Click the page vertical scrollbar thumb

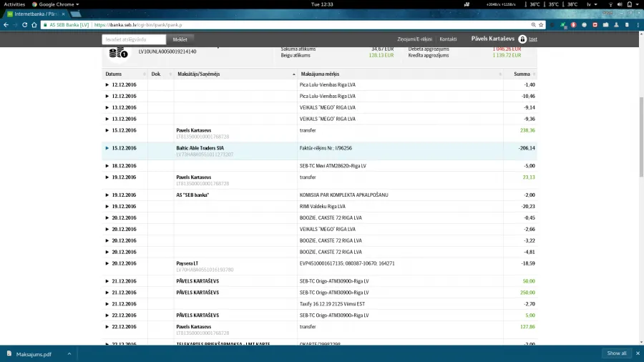[641, 137]
